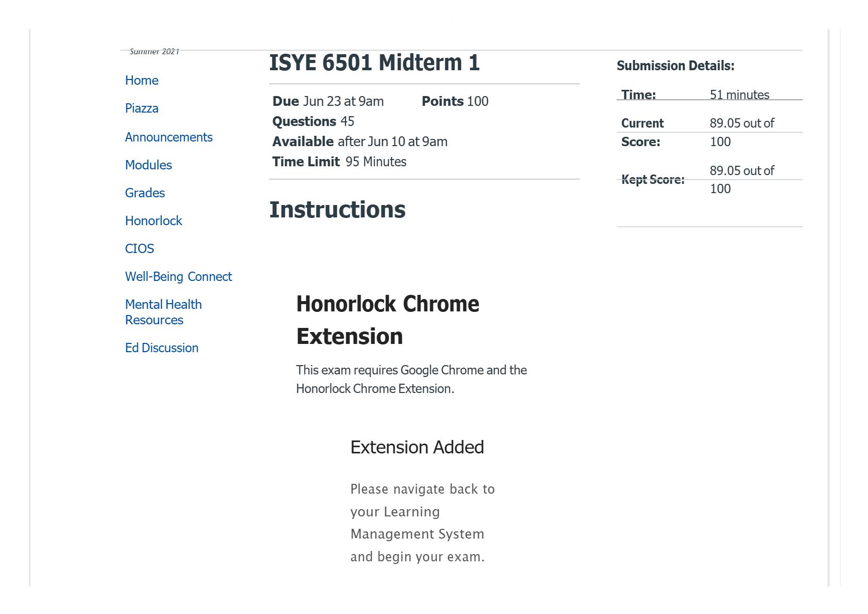Viewport: 868px width, 614px height.
Task: Click the 51 minutes time value
Action: pyautogui.click(x=739, y=95)
